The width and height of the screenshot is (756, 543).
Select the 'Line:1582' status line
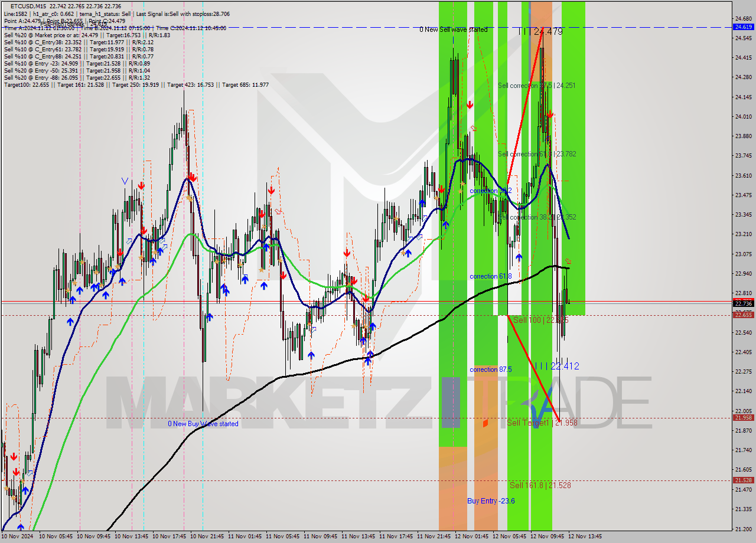[117, 14]
